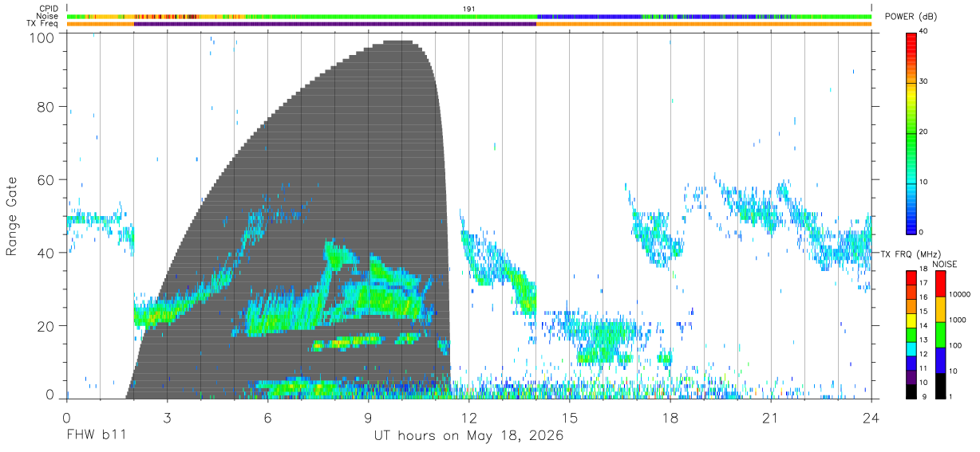Click the 3 tick on UT hours axis
The height and width of the screenshot is (452, 980).
(167, 418)
